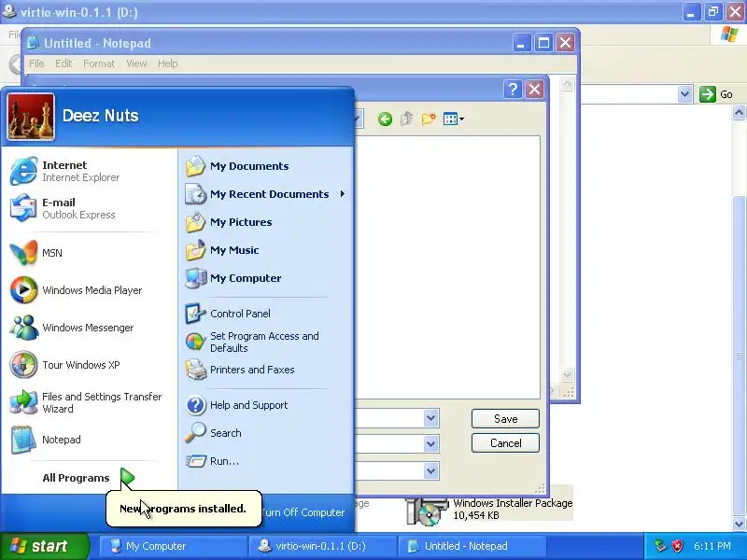This screenshot has width=747, height=560.
Task: Click the red security shield tray icon
Action: pos(677,546)
